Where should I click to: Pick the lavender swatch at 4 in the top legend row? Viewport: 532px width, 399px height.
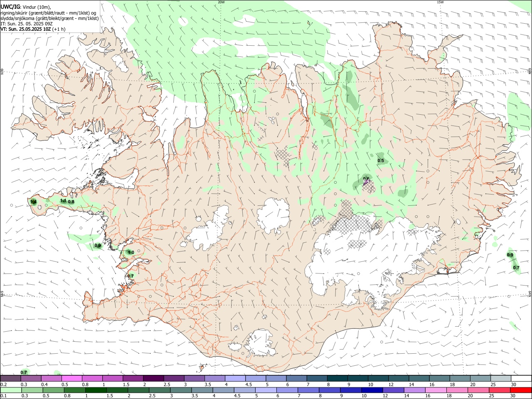point(235,378)
